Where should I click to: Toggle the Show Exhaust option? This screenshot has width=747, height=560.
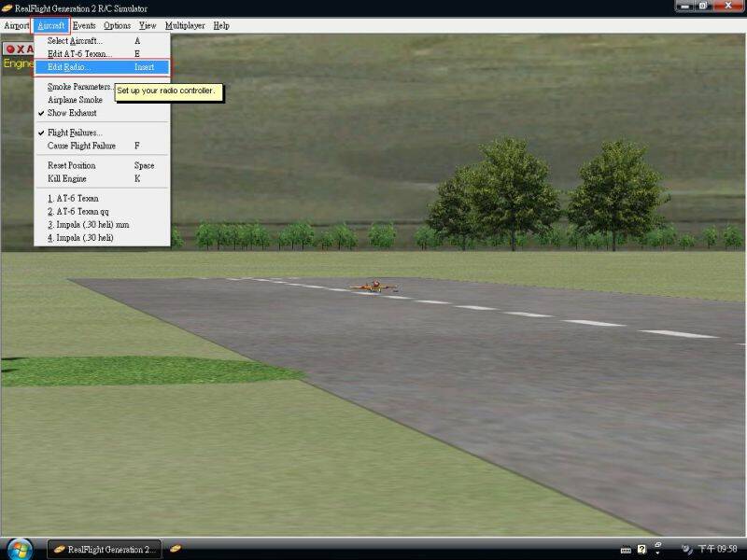[102, 113]
